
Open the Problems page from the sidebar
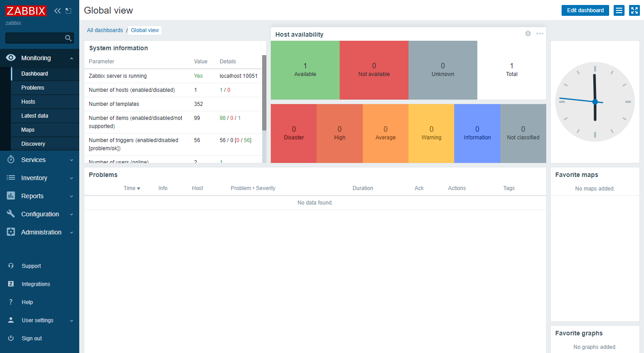[x=32, y=87]
